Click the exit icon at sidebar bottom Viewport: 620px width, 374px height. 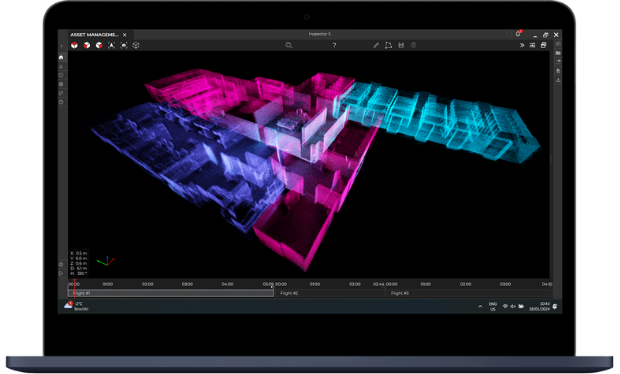(x=61, y=273)
